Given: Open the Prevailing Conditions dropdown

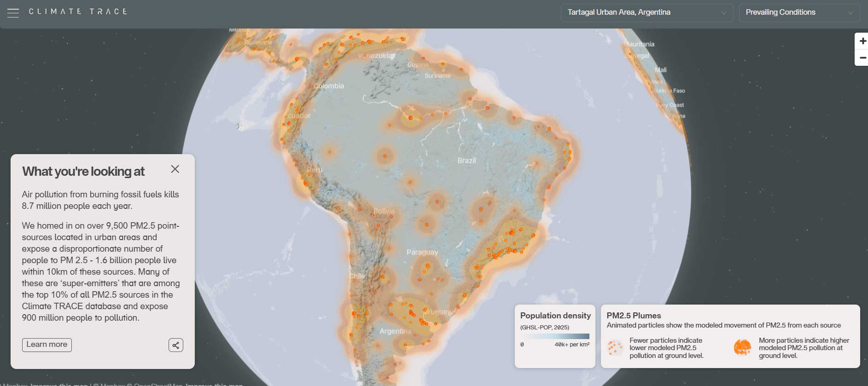Looking at the screenshot, I should tap(799, 12).
